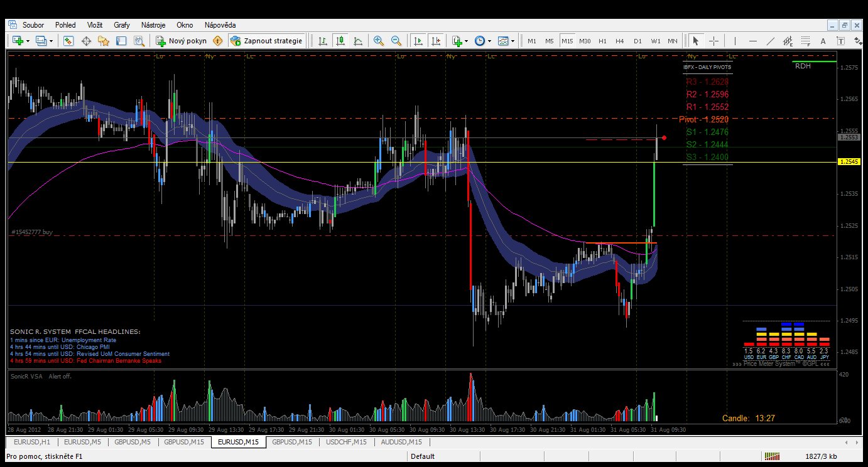Screen dimensions: 868x467
Task: Open the Vložit menu
Action: [x=95, y=25]
